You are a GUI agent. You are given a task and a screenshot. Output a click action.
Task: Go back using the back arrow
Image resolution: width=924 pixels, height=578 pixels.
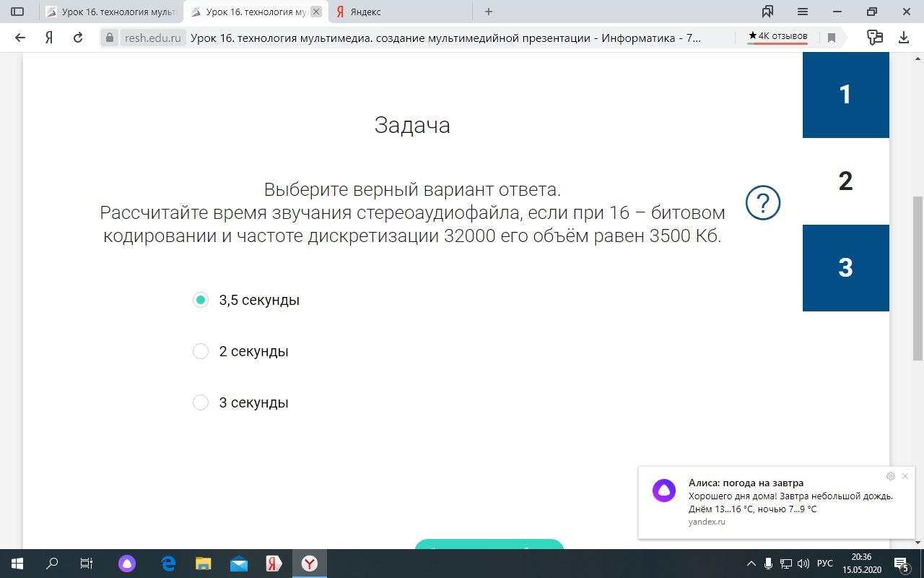20,38
